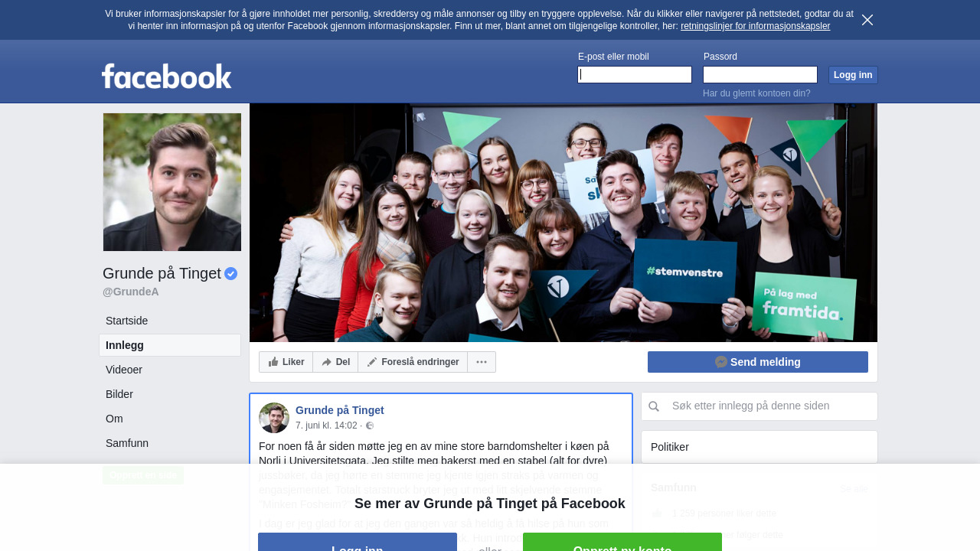Click the Passord input field

click(760, 74)
